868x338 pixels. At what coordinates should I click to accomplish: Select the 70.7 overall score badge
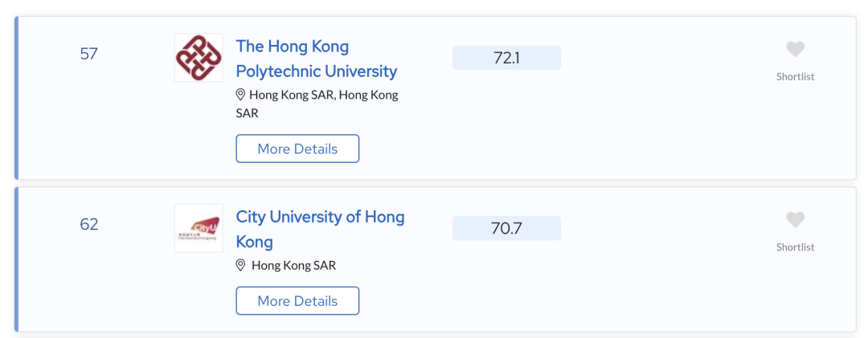tap(506, 228)
